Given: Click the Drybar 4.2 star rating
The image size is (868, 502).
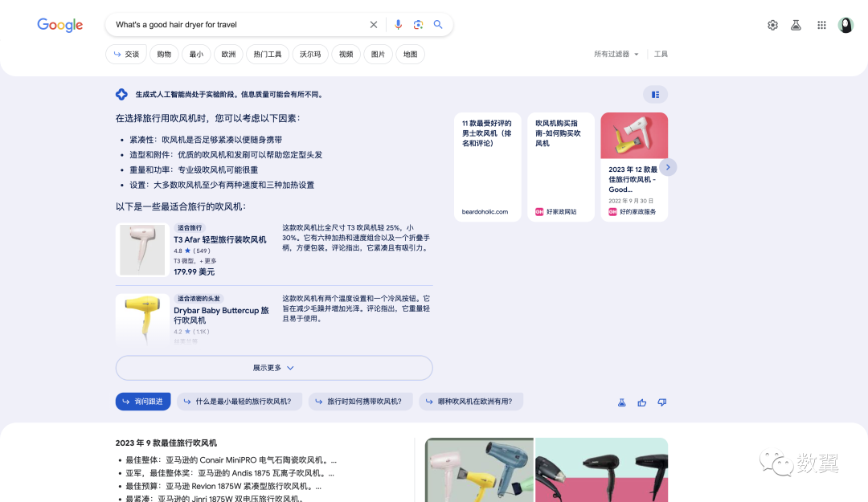Looking at the screenshot, I should 191,332.
